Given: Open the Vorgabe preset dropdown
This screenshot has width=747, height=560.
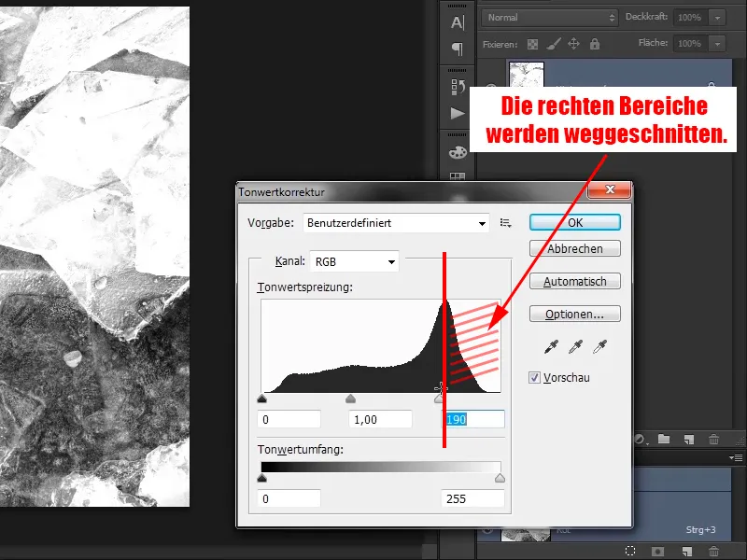Looking at the screenshot, I should (x=396, y=223).
